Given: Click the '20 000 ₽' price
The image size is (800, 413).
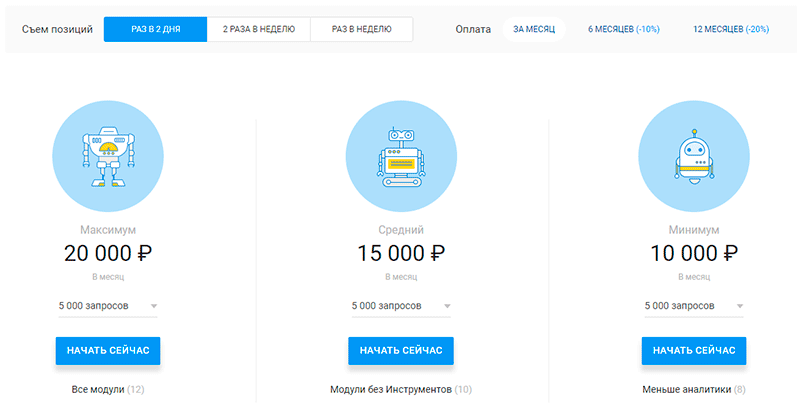Looking at the screenshot, I should point(108,253).
